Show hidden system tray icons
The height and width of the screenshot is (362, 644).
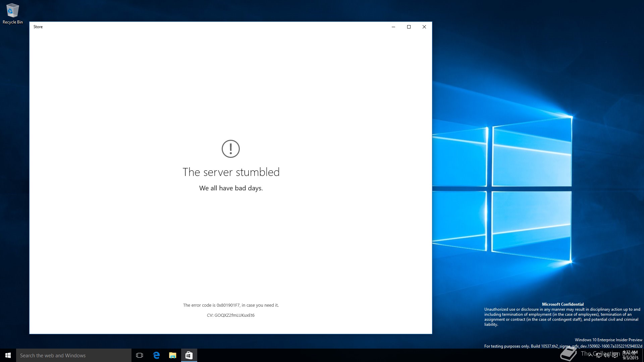click(x=590, y=355)
